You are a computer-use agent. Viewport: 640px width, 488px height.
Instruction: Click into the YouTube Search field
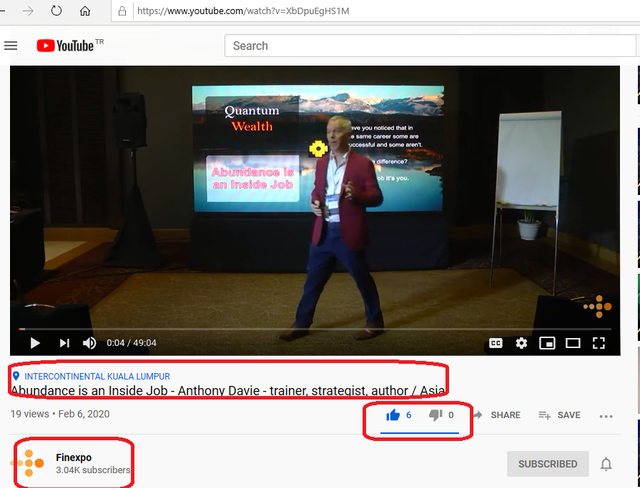[x=429, y=46]
